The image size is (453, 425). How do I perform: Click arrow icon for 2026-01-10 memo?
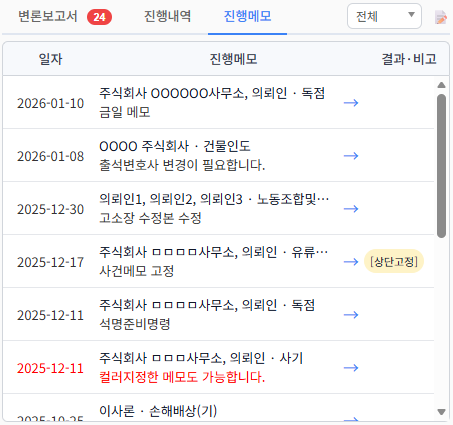pyautogui.click(x=351, y=103)
